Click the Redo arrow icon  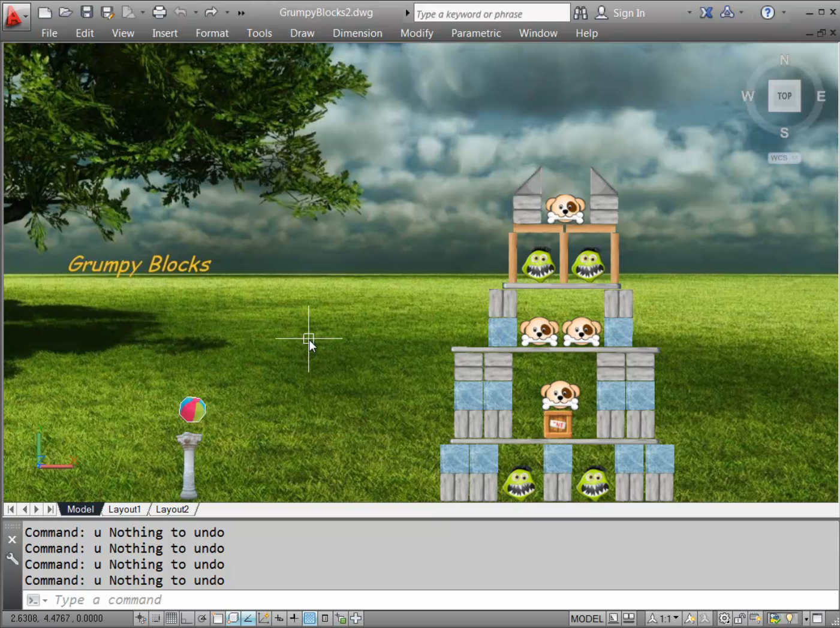210,12
